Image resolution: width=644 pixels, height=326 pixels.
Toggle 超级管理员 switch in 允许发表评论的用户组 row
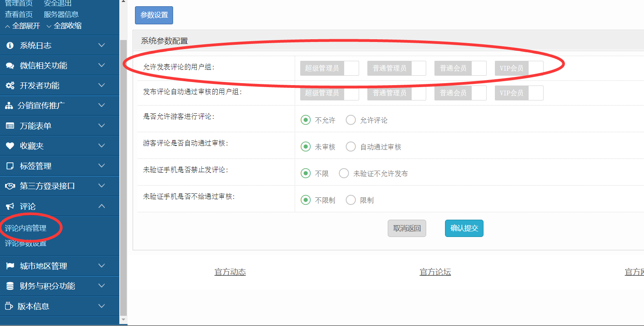point(330,68)
